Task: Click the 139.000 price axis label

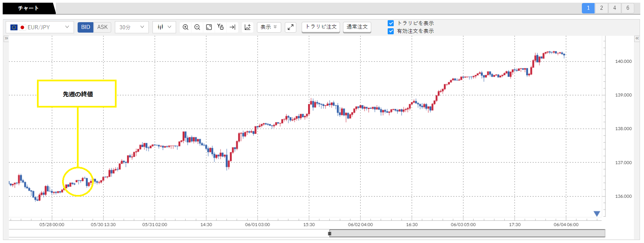Action: [x=623, y=95]
